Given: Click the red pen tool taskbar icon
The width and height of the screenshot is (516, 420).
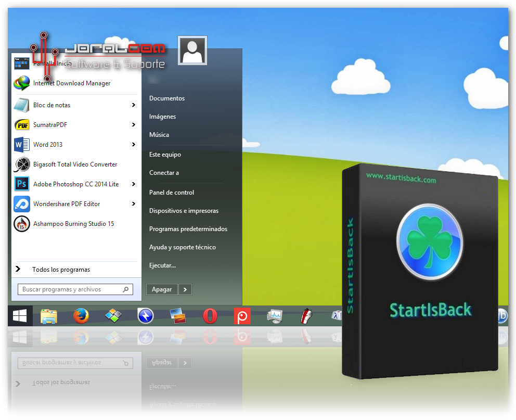Looking at the screenshot, I should 307,316.
